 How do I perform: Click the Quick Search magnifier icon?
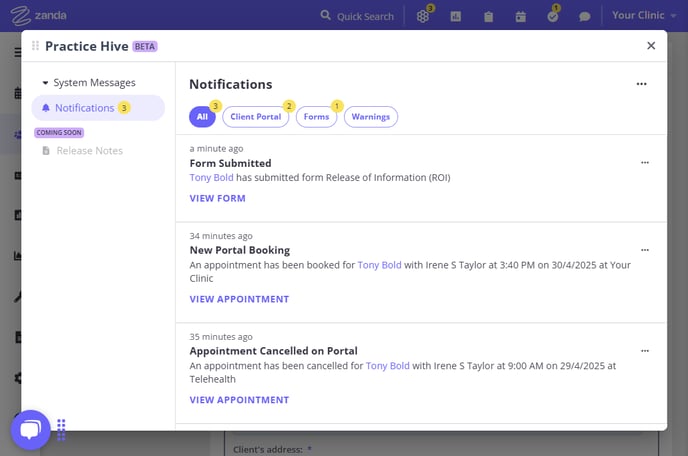[325, 15]
